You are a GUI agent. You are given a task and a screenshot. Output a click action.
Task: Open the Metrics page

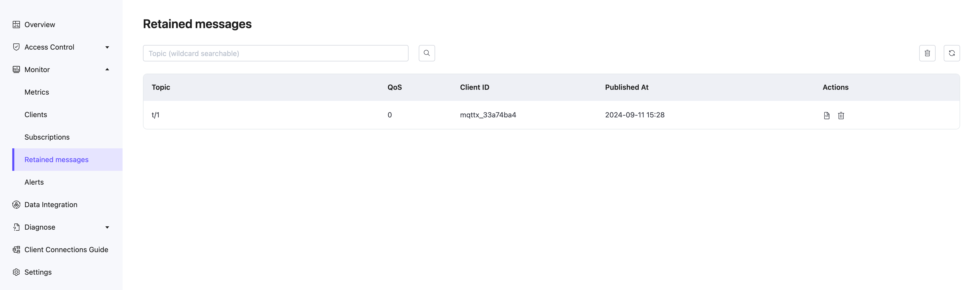click(x=37, y=92)
